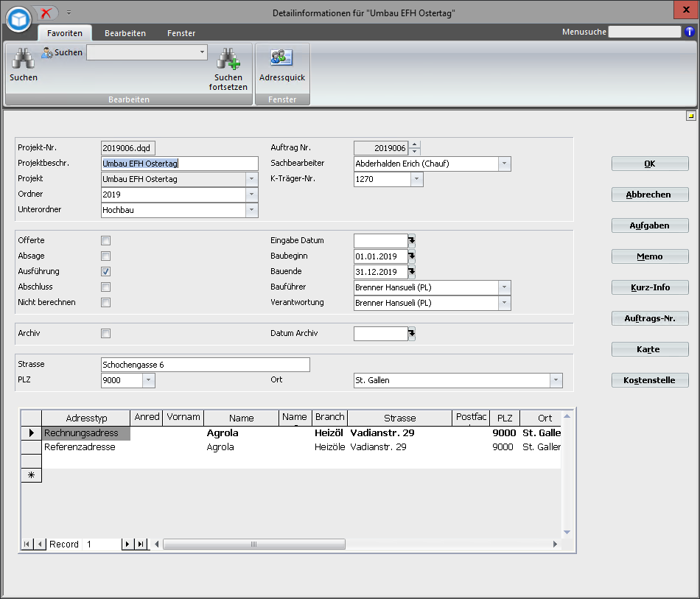
Task: Switch to the Bearbeiten tab
Action: click(x=125, y=33)
